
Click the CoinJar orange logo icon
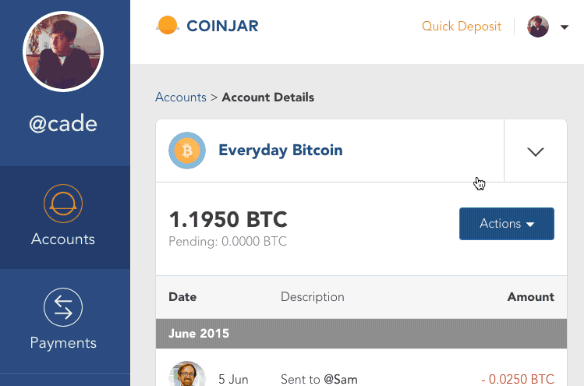[167, 25]
